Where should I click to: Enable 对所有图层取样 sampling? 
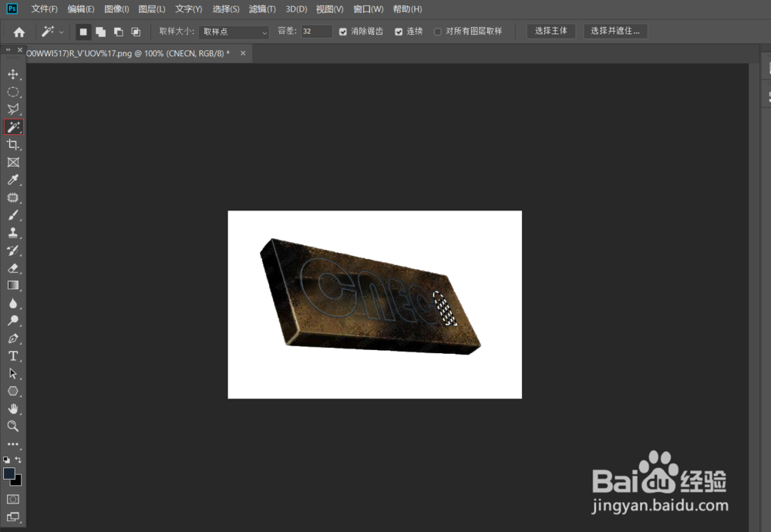pyautogui.click(x=439, y=31)
